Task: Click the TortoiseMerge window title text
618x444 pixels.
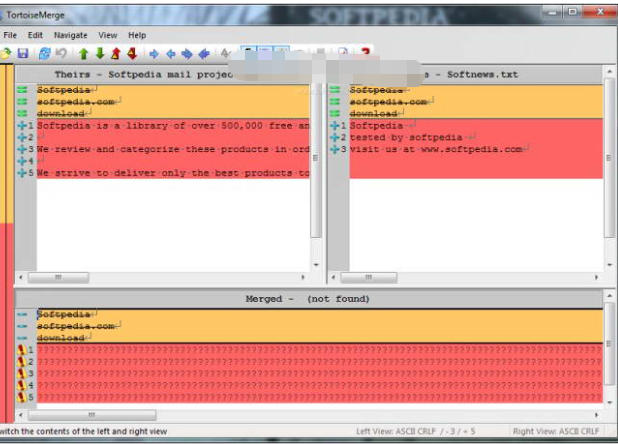Action: click(35, 15)
